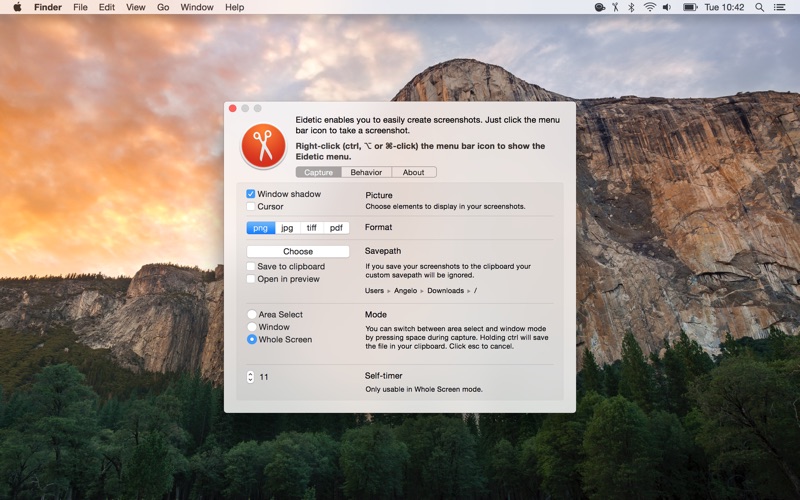This screenshot has height=500, width=800.
Task: Click the Format heading
Action: pyautogui.click(x=378, y=227)
